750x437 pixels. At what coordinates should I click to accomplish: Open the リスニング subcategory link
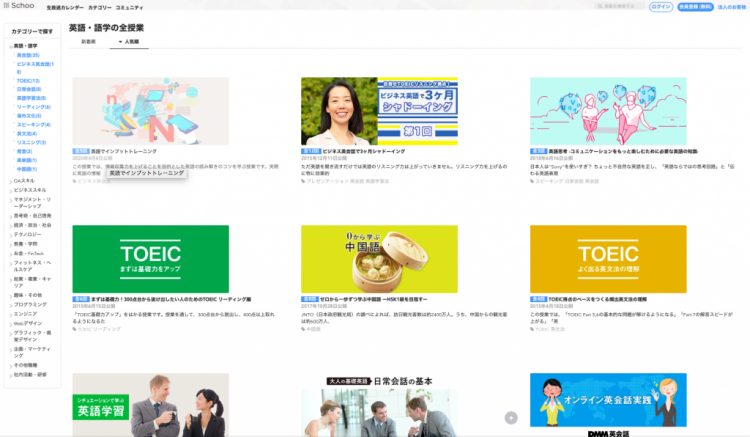pos(31,142)
